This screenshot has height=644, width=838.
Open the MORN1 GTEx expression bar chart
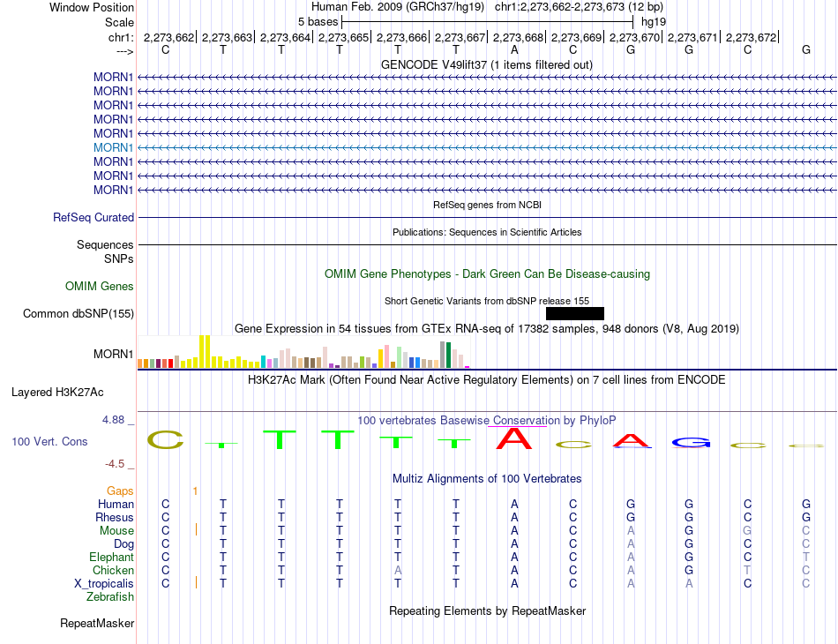(x=303, y=352)
